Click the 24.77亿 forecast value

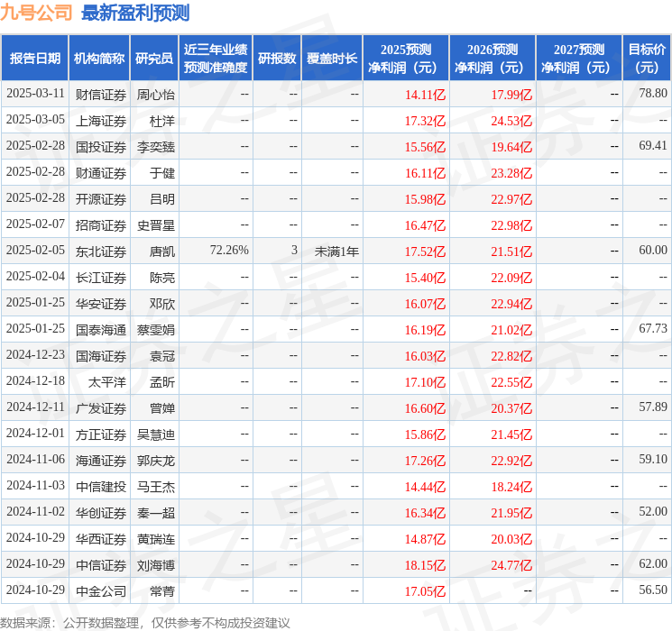click(x=511, y=565)
